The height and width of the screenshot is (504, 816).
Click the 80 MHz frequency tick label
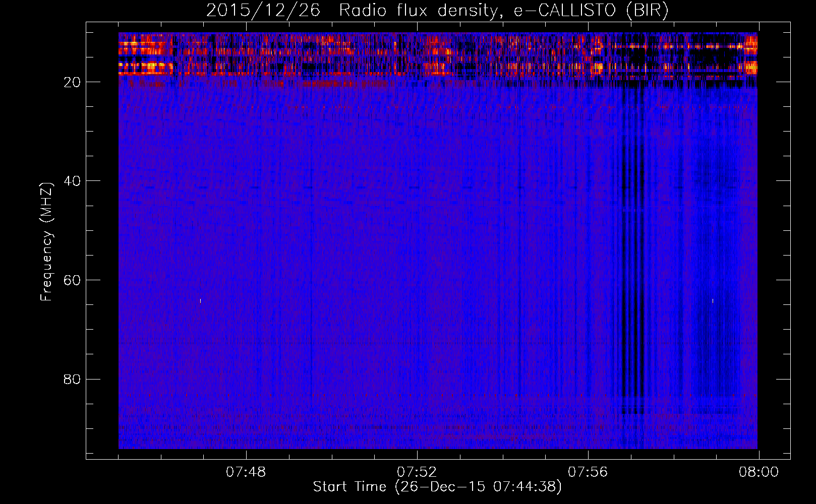73,379
